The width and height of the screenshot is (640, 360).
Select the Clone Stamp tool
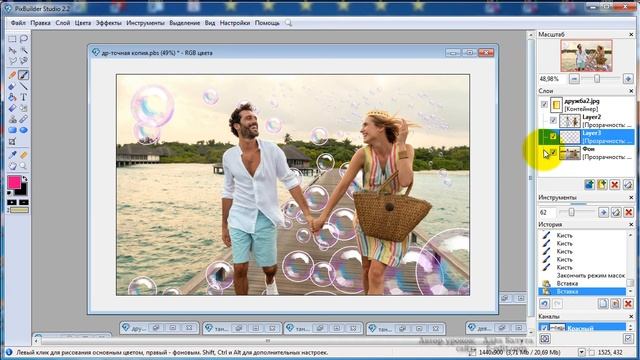click(x=12, y=119)
